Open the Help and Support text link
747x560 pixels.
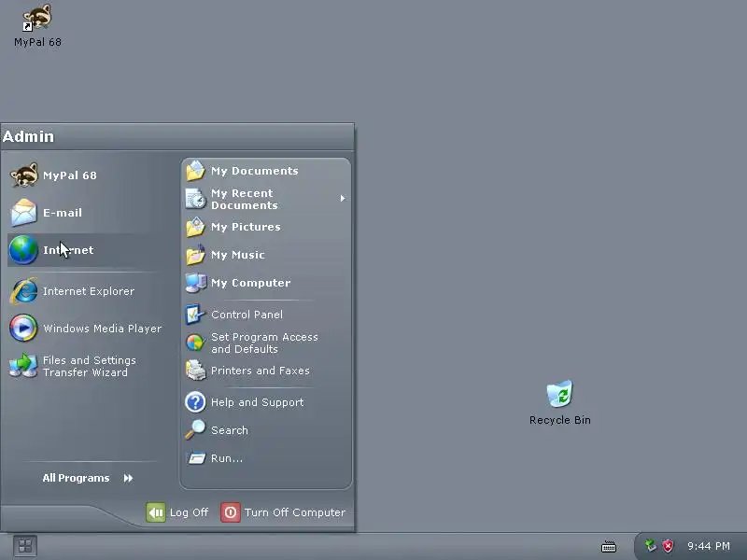[x=258, y=402]
